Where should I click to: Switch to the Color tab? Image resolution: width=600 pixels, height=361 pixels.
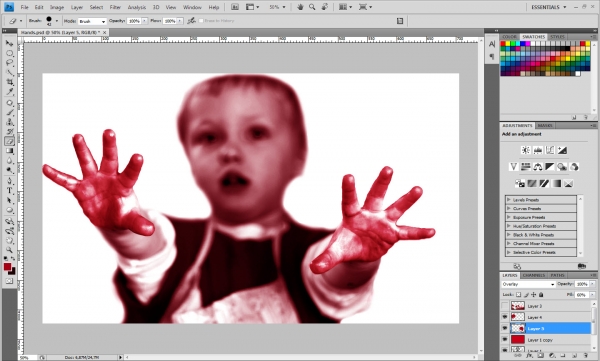(509, 37)
